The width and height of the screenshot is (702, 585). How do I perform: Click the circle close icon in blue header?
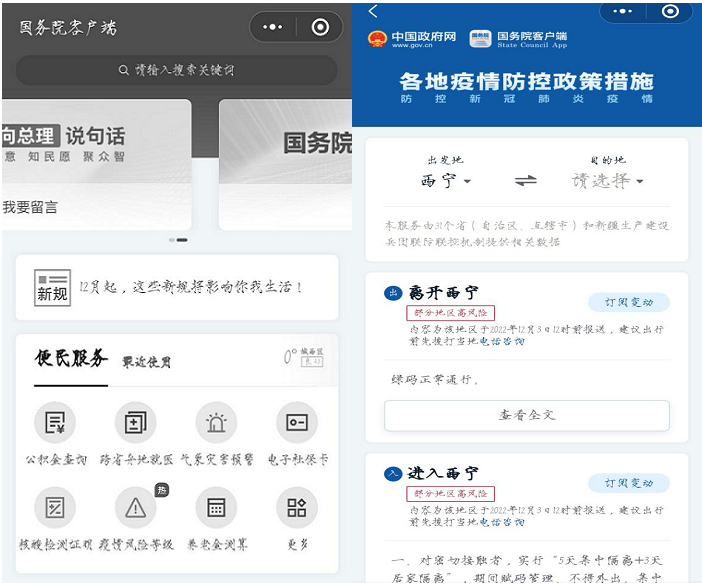point(670,11)
